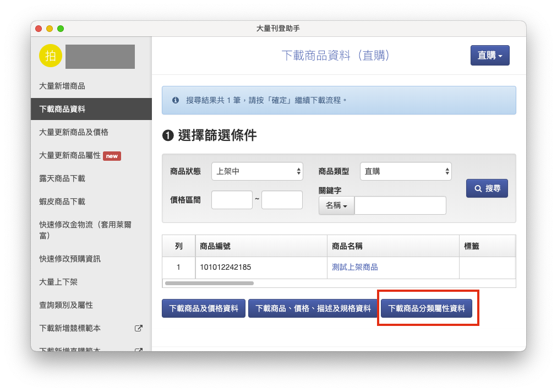Expand the 商品類型 select showing 直購
This screenshot has height=392, width=557.
tap(406, 171)
